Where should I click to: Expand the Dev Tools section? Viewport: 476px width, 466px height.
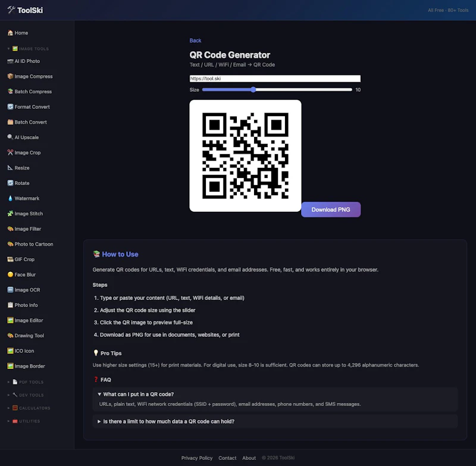pos(26,395)
